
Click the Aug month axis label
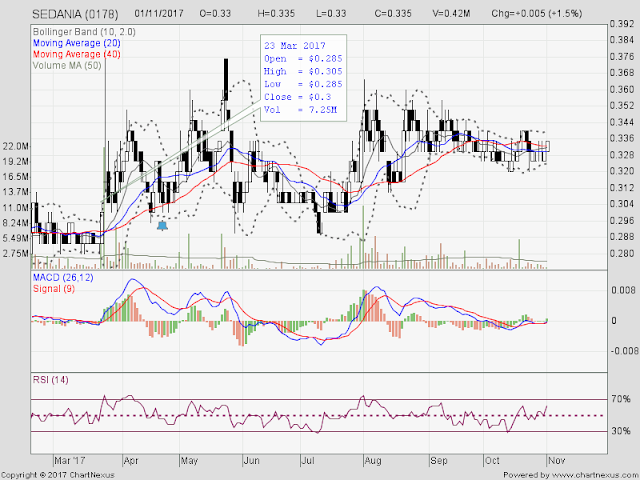point(373,461)
